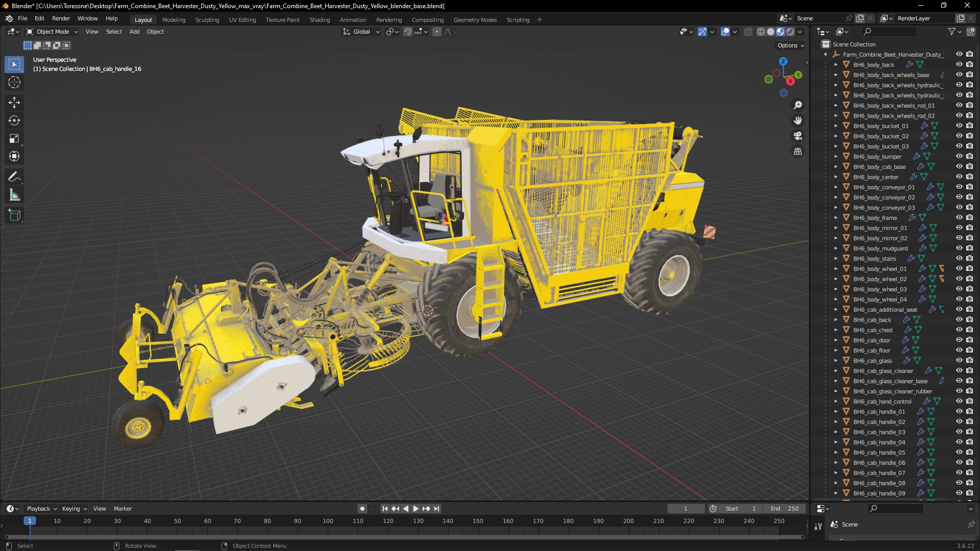Select the Move tool in toolbar
Image resolution: width=980 pixels, height=551 pixels.
point(14,103)
